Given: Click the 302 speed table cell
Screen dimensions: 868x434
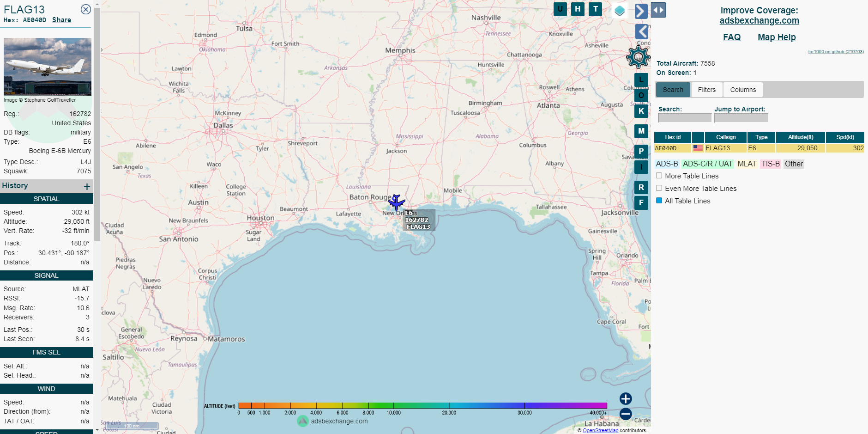Looking at the screenshot, I should 845,148.
